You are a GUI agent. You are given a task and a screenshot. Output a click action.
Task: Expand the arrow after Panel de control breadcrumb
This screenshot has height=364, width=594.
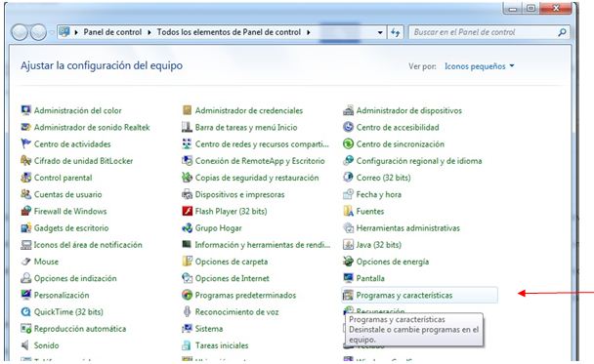(149, 32)
